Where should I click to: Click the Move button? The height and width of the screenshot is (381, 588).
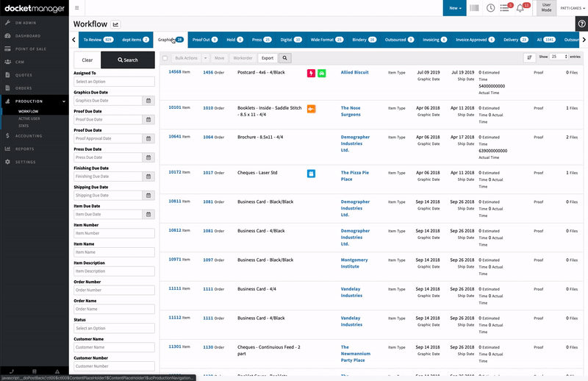219,58
